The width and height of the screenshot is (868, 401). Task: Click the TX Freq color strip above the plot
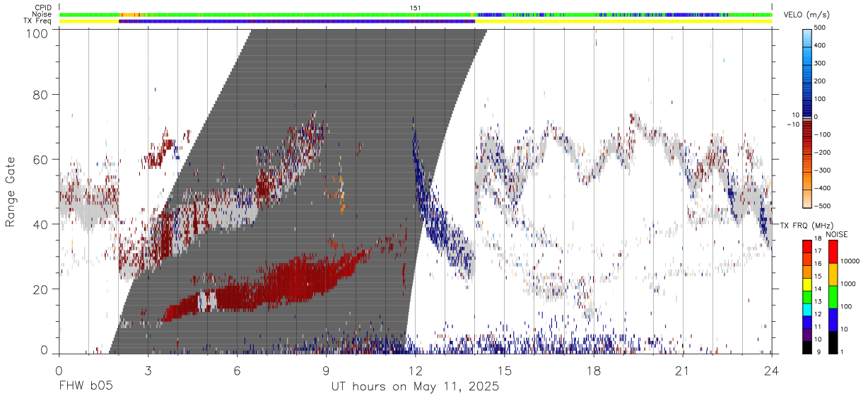[x=416, y=21]
